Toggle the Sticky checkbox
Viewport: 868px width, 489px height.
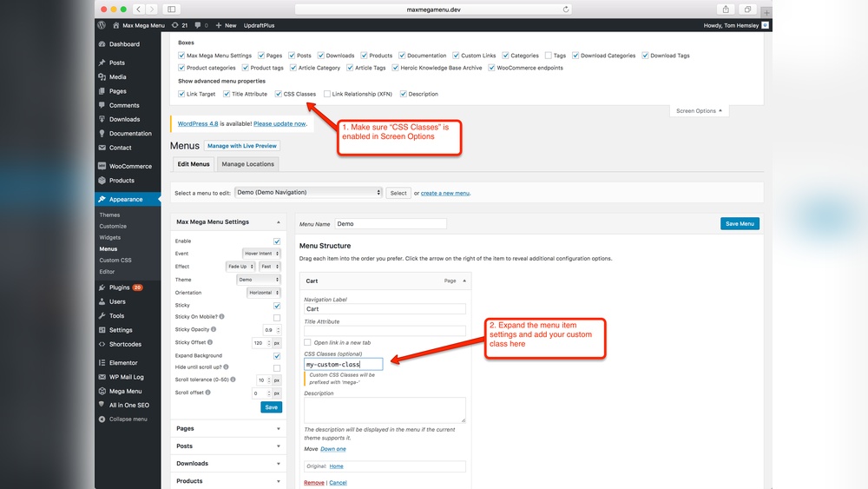click(x=277, y=306)
